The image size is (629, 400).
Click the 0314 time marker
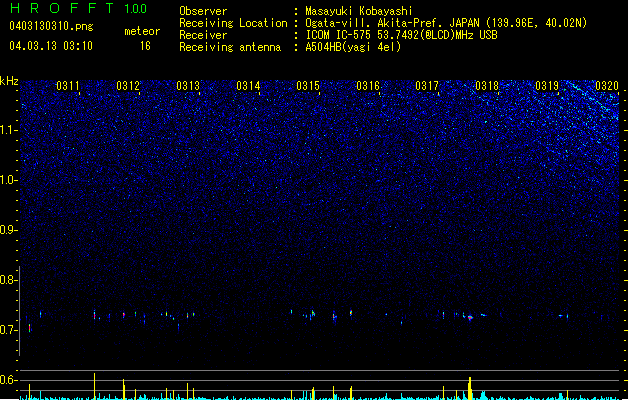click(248, 86)
